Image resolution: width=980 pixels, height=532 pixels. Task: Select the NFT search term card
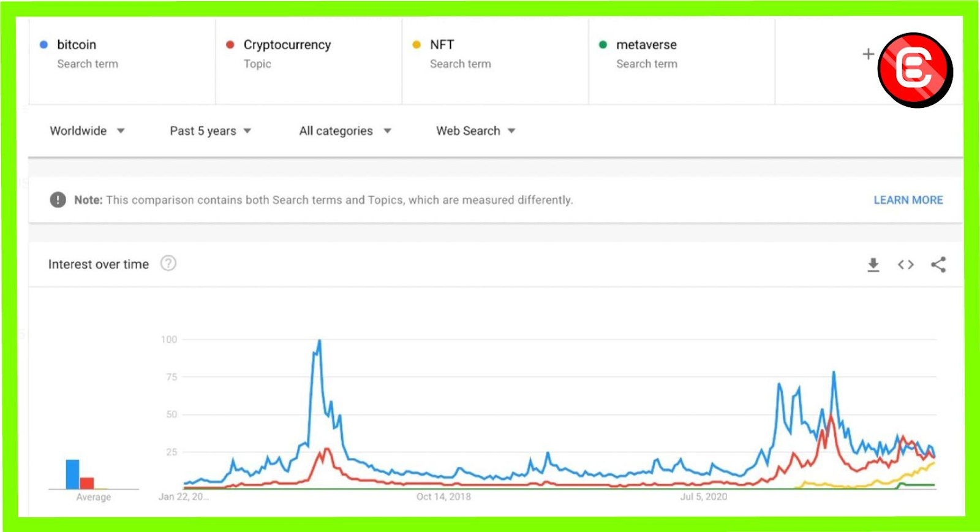495,55
